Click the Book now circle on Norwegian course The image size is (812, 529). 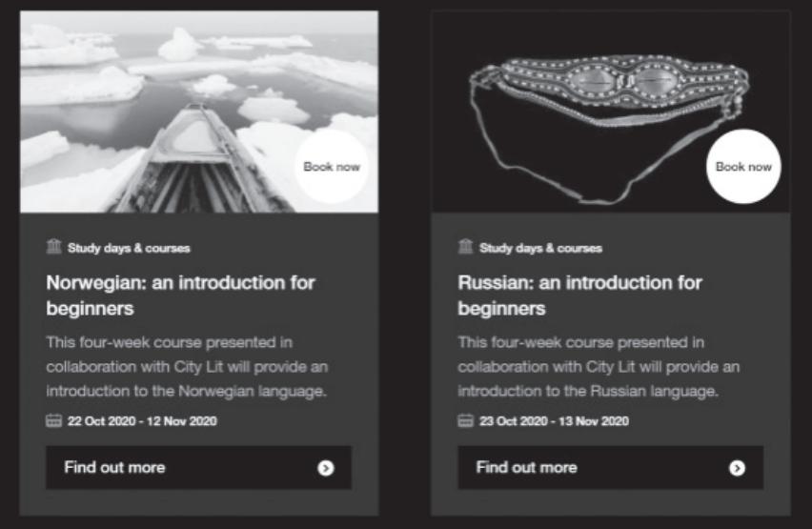332,167
